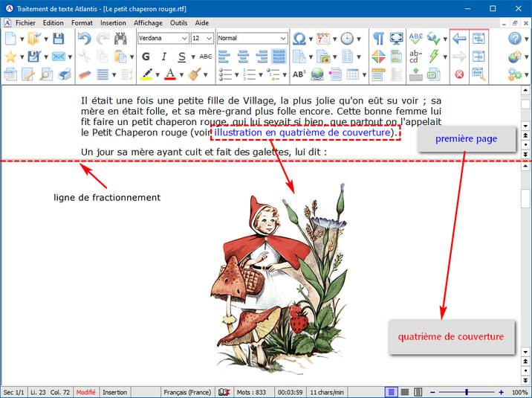Insert a symbol with the Omega icon
532x398 pixels.
click(x=299, y=39)
